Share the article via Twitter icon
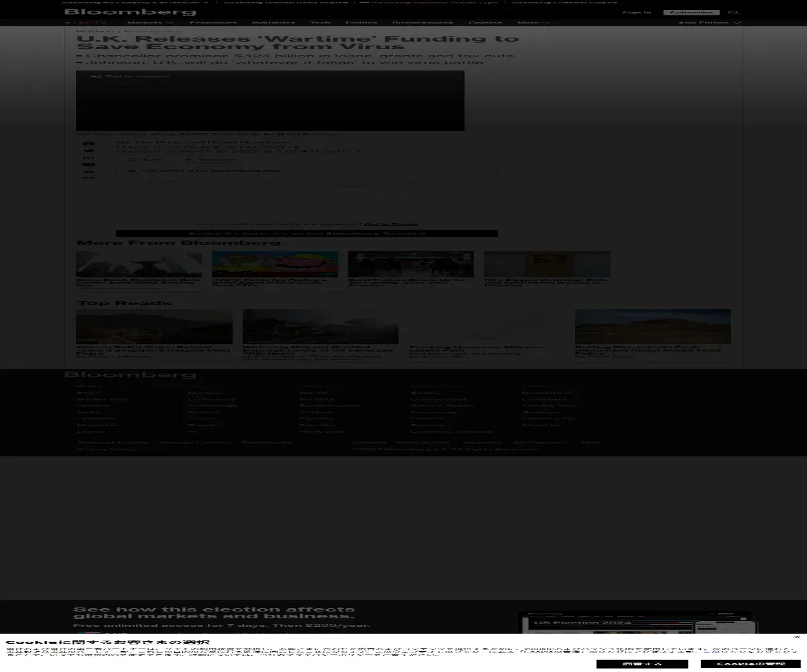Screen dimensions: 807x672 pos(88,151)
